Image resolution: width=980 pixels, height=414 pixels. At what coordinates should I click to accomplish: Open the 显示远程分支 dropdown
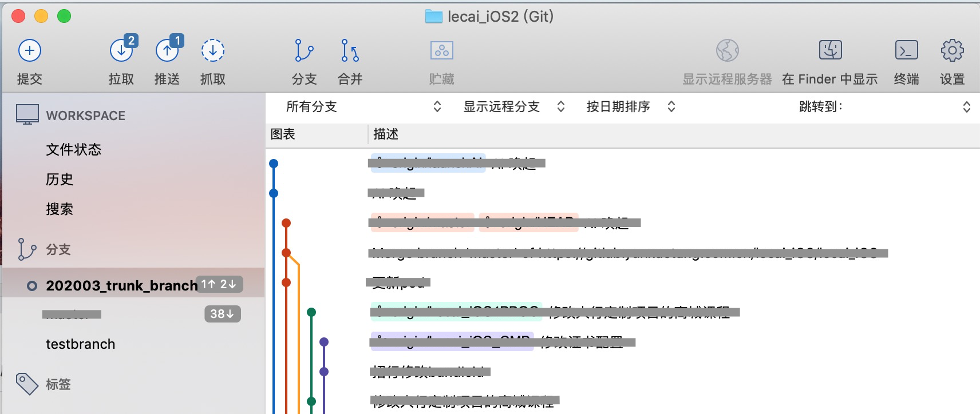click(514, 106)
